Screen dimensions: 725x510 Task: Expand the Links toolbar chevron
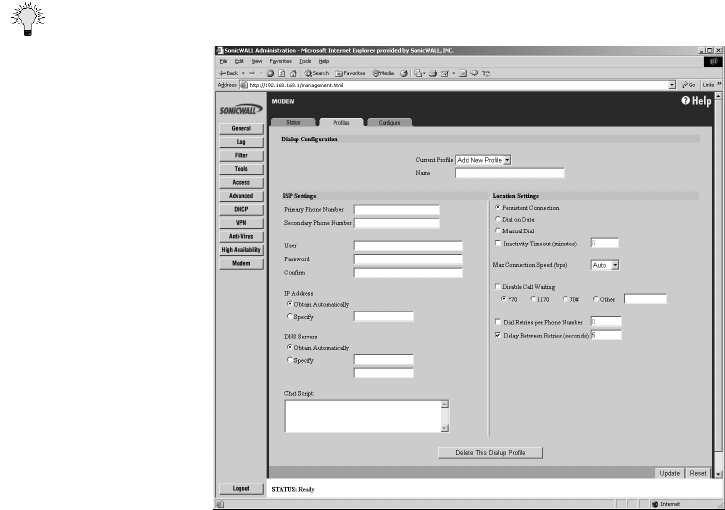click(719, 84)
